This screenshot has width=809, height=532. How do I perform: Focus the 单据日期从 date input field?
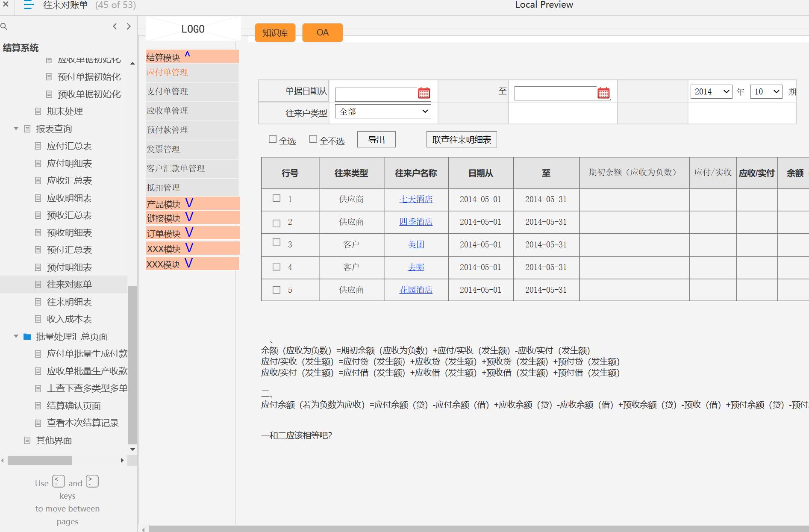376,94
